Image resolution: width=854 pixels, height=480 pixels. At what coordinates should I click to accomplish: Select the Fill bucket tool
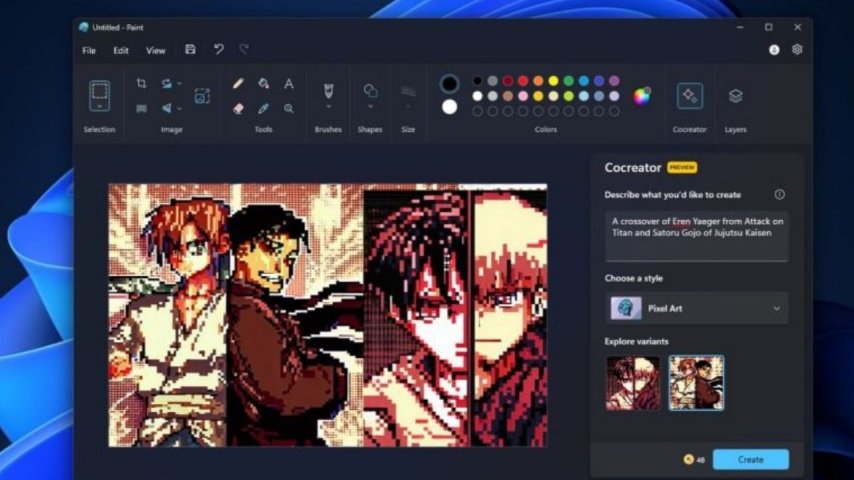(x=264, y=83)
